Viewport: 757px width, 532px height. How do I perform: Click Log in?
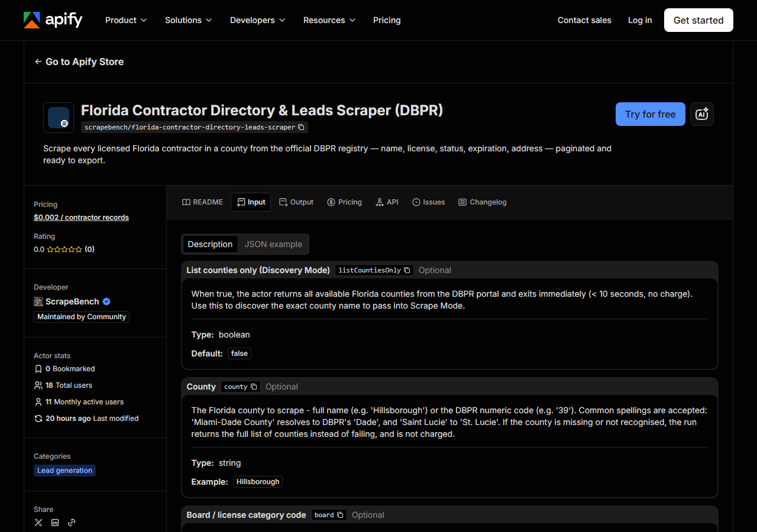[x=640, y=20]
